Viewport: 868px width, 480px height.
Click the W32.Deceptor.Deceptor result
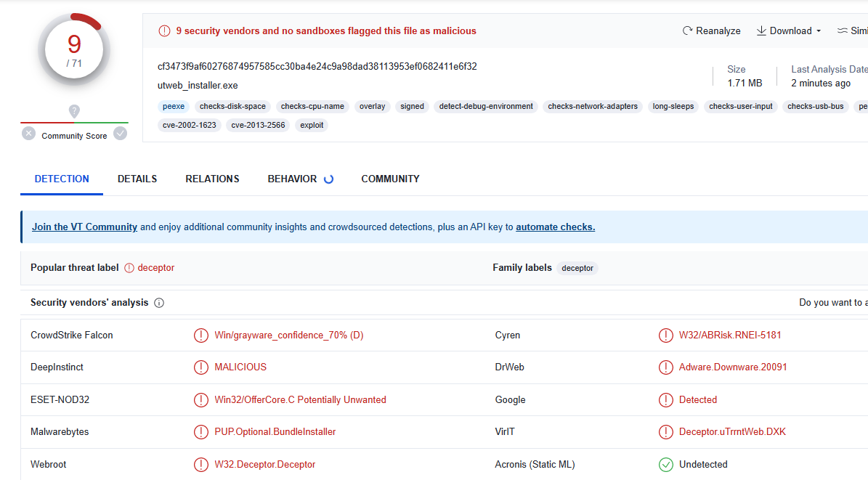(264, 465)
